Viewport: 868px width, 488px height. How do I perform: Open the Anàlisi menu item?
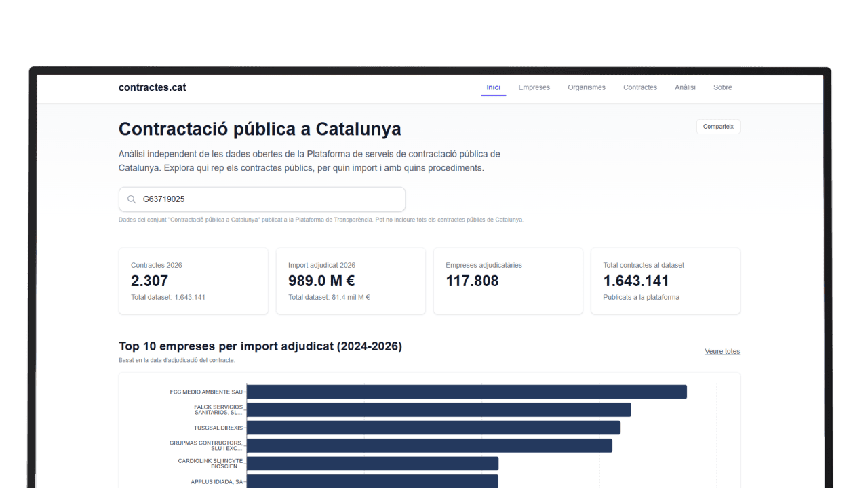pos(685,87)
